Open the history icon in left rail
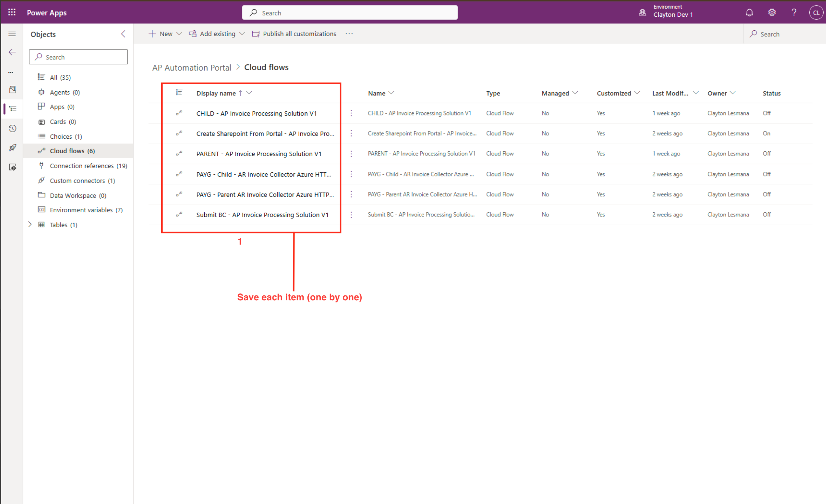Viewport: 826px width, 504px height. (x=12, y=128)
